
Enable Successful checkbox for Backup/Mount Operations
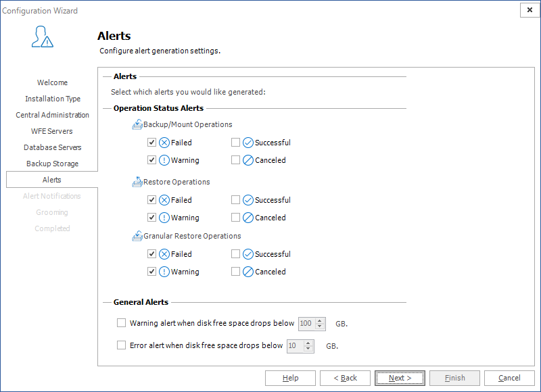235,143
